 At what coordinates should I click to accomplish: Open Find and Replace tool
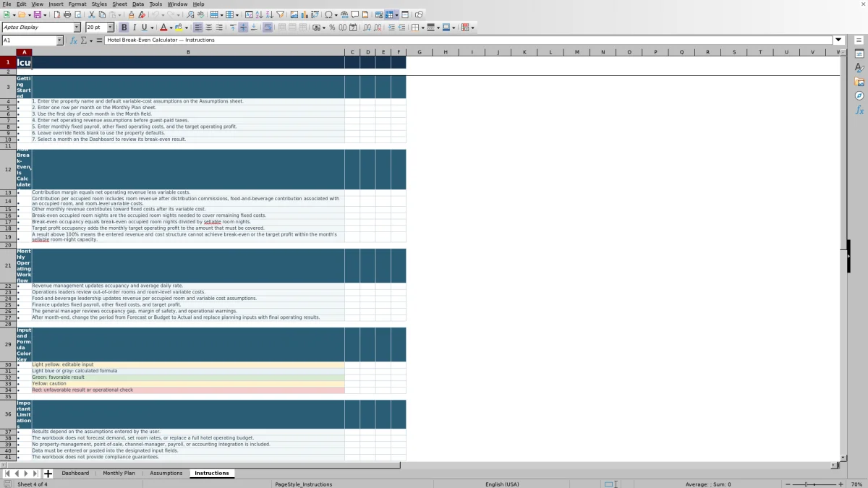coord(190,14)
